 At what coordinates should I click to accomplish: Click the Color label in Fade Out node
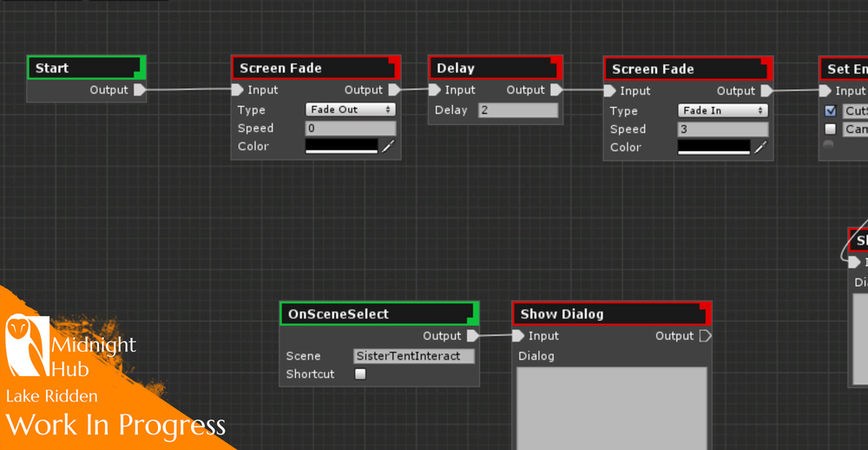(x=253, y=146)
